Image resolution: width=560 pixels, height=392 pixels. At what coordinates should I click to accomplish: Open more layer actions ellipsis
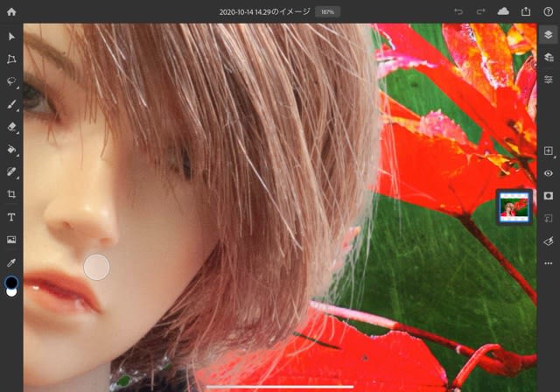pyautogui.click(x=549, y=263)
